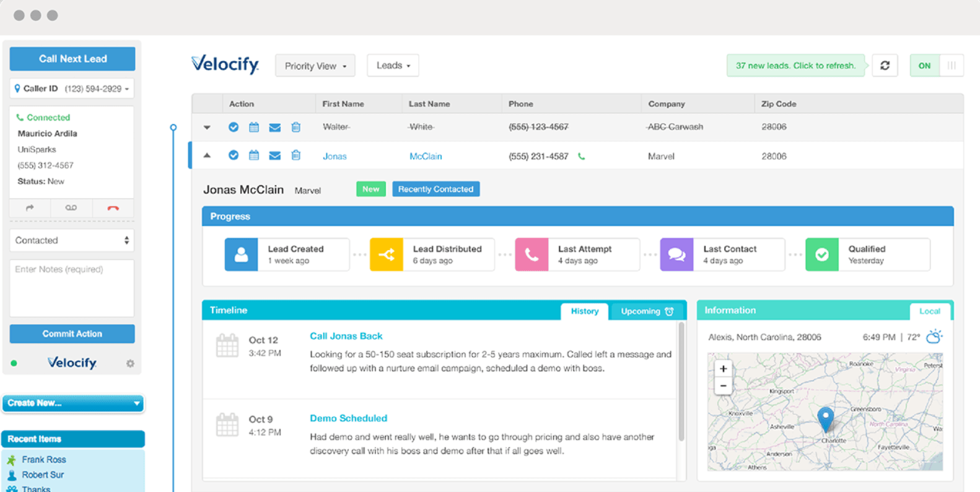Open Call Jonas Back link
The image size is (980, 492).
tap(346, 336)
